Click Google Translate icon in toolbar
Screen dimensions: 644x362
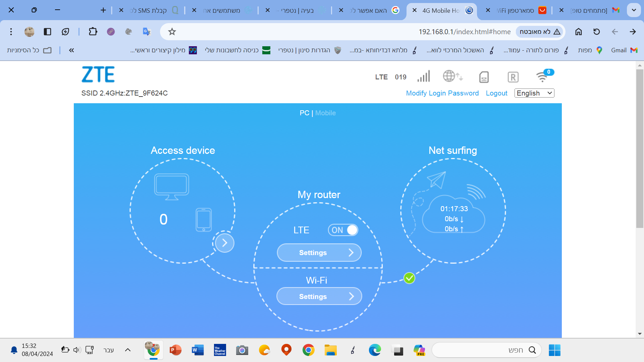pyautogui.click(x=147, y=32)
